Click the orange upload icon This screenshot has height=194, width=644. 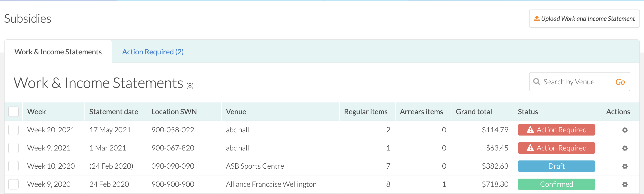tap(537, 19)
